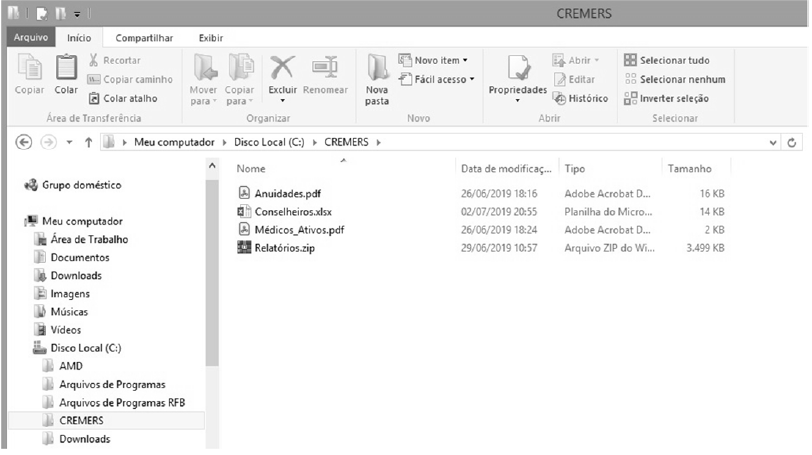
Task: Click Selecionar nenhum
Action: pos(675,79)
